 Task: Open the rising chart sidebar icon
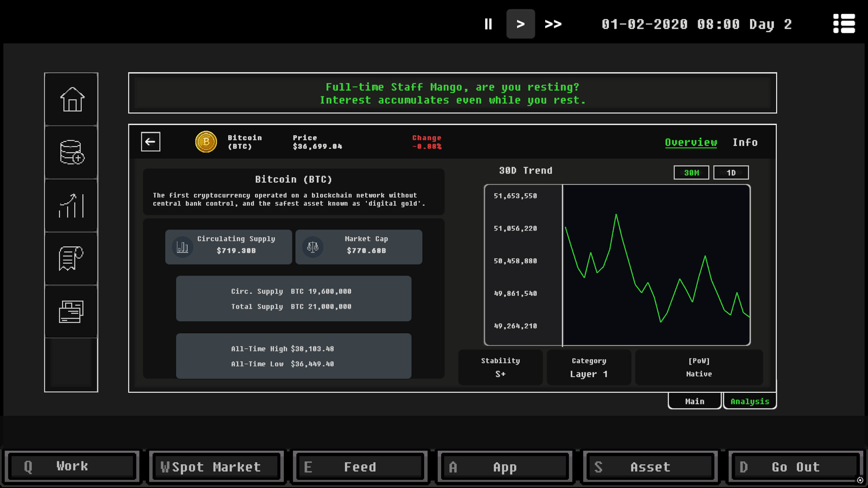(71, 206)
